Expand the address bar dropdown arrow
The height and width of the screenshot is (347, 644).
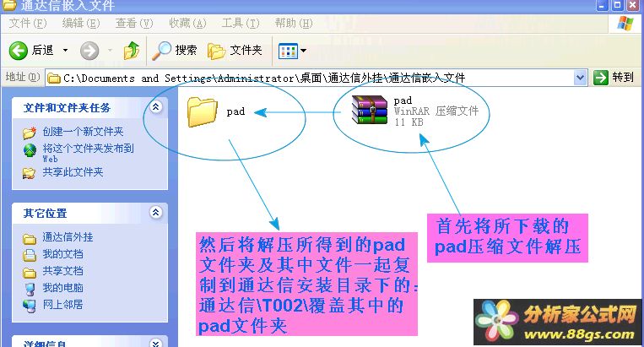pyautogui.click(x=580, y=78)
